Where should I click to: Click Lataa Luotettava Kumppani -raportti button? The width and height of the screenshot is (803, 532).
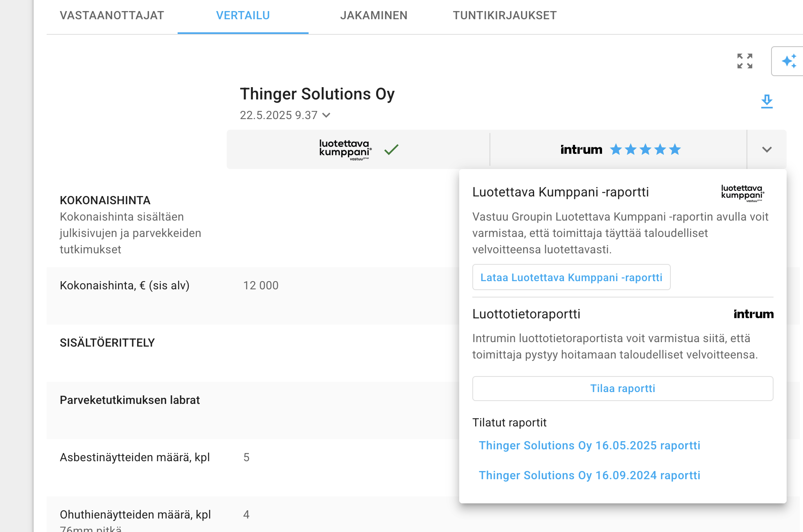click(x=571, y=277)
